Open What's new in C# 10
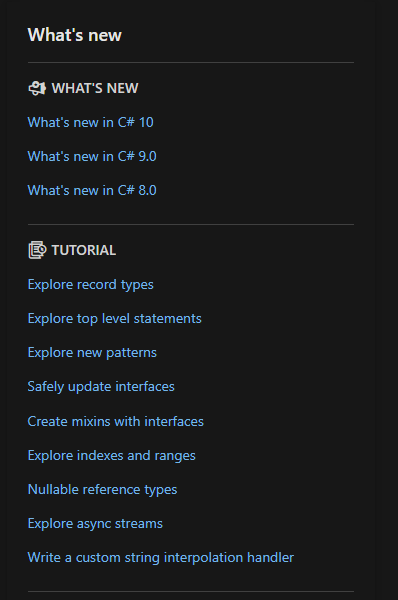The image size is (398, 600). 91,122
